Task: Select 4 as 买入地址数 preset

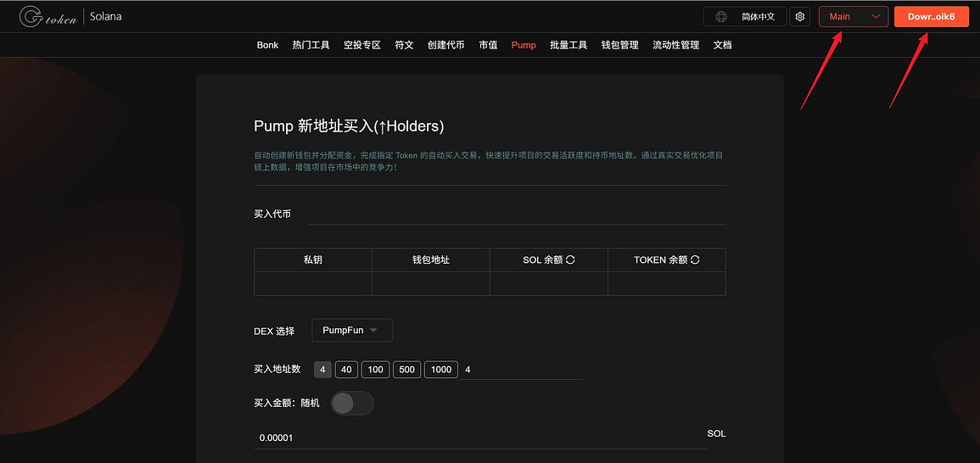Action: click(x=322, y=369)
